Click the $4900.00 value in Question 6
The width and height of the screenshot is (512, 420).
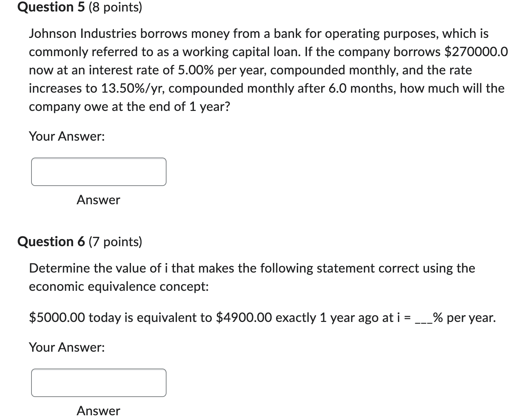click(244, 317)
